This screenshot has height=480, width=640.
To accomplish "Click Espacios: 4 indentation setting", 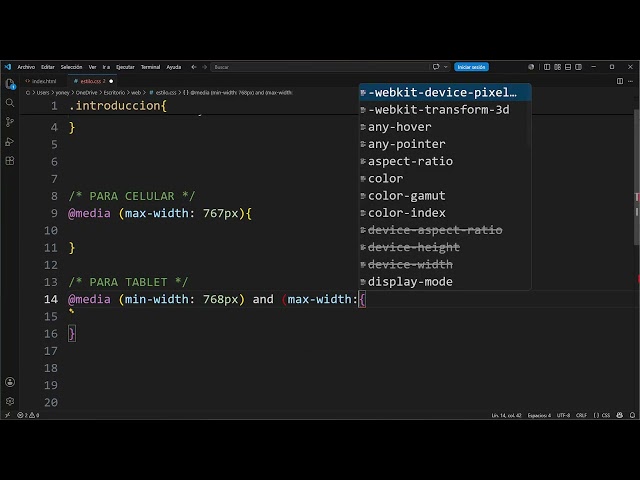I will point(539,415).
